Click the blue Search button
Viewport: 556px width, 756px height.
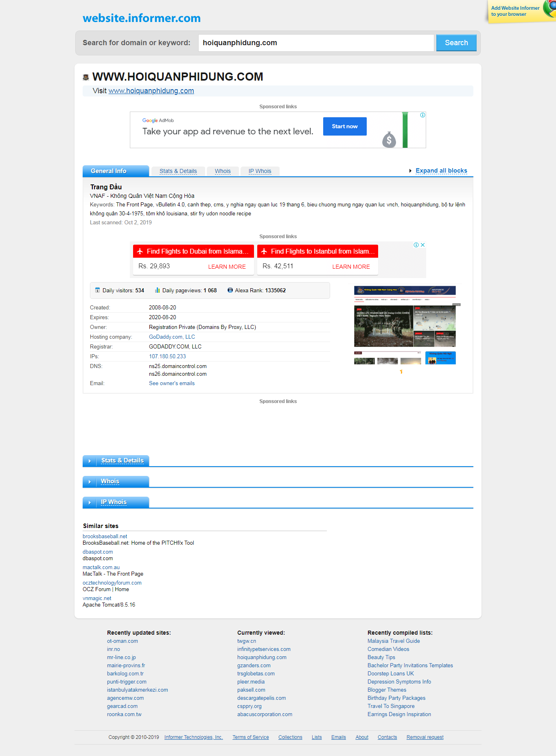click(456, 43)
